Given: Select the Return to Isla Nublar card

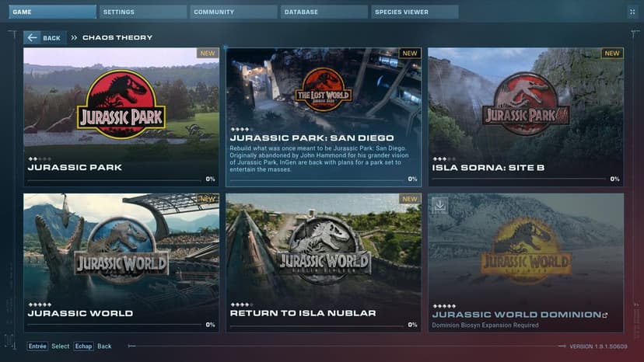Looking at the screenshot, I should click(324, 263).
